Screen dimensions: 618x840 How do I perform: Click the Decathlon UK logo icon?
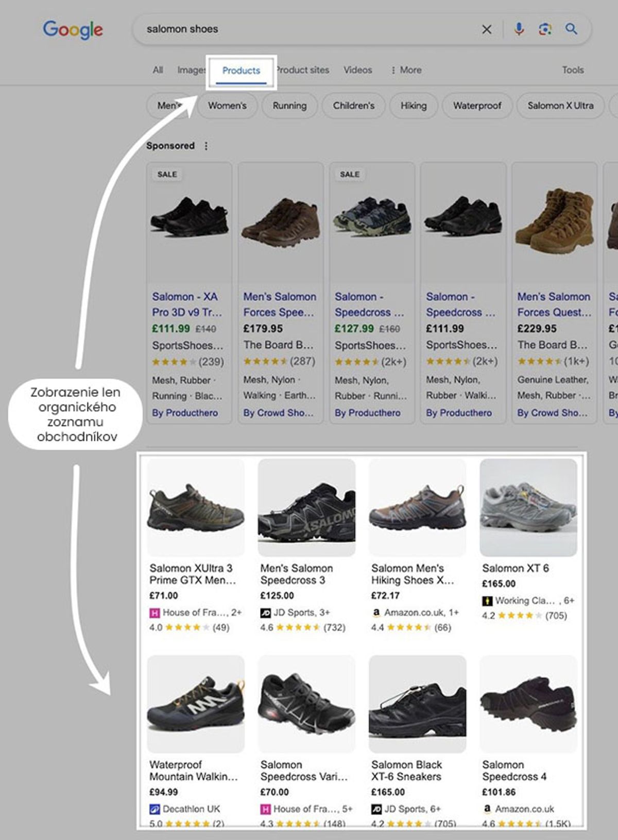tap(154, 809)
